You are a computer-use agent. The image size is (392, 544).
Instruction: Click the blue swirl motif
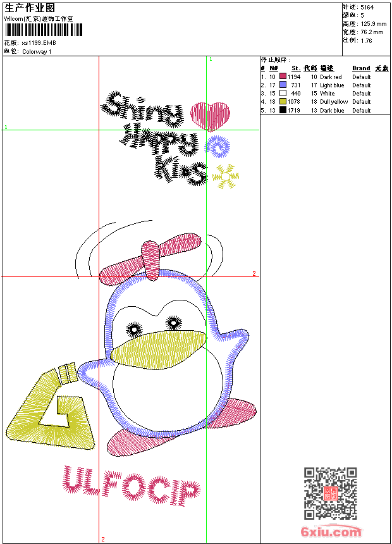pyautogui.click(x=217, y=147)
